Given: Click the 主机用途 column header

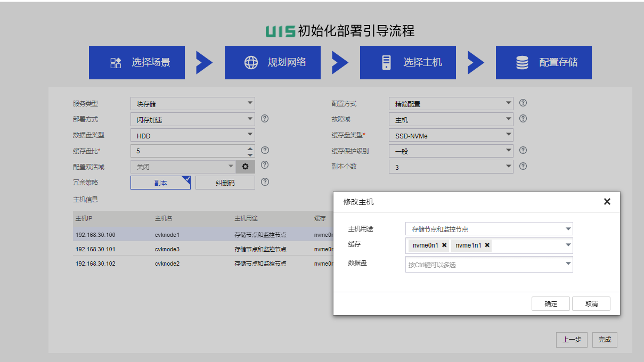Looking at the screenshot, I should [x=246, y=219].
